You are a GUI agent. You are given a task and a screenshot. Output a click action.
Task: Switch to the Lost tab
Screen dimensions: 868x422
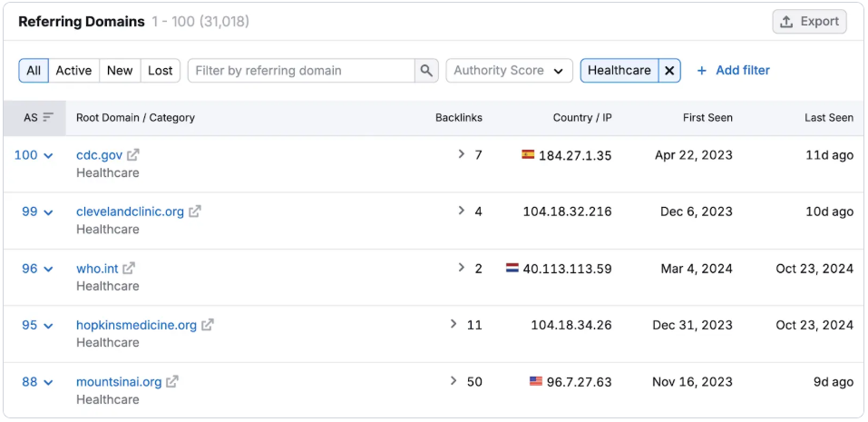coord(160,71)
